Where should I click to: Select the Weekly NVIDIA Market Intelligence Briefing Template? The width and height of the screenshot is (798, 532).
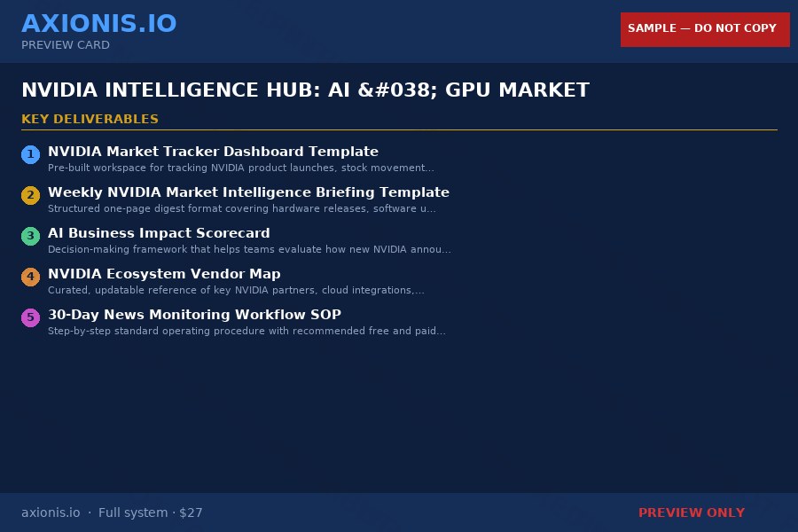[248, 192]
